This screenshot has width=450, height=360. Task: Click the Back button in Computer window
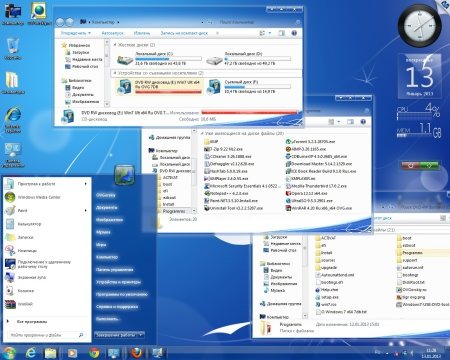60,22
